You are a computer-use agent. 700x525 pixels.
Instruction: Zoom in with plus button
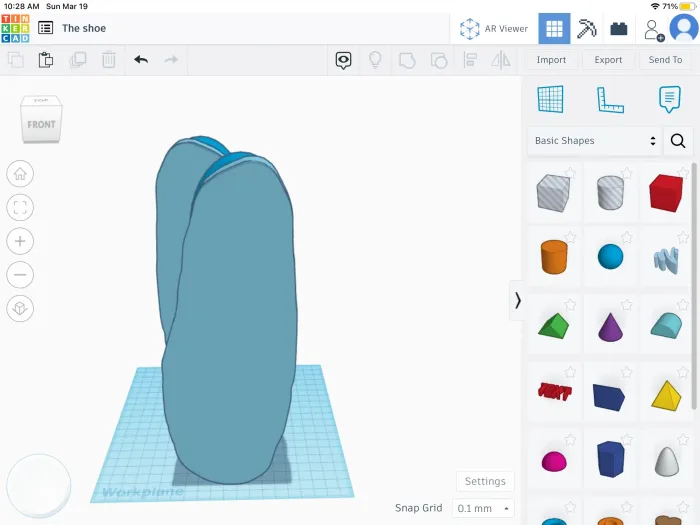[x=20, y=241]
